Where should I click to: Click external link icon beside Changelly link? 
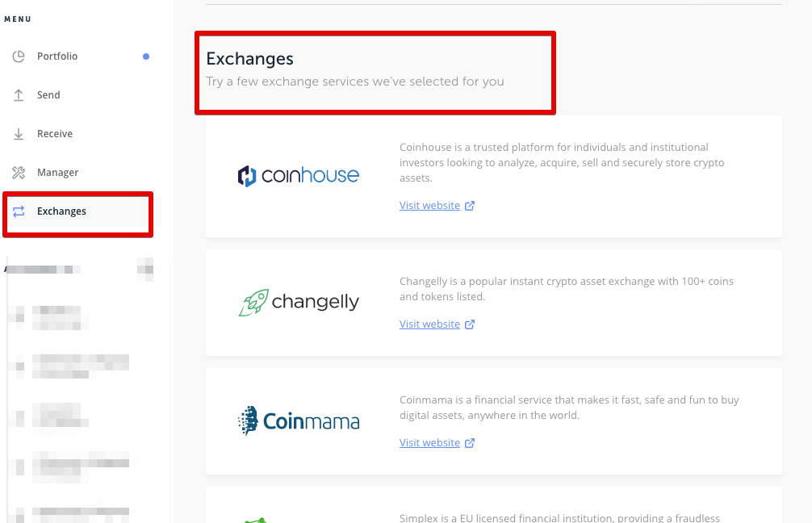point(470,324)
